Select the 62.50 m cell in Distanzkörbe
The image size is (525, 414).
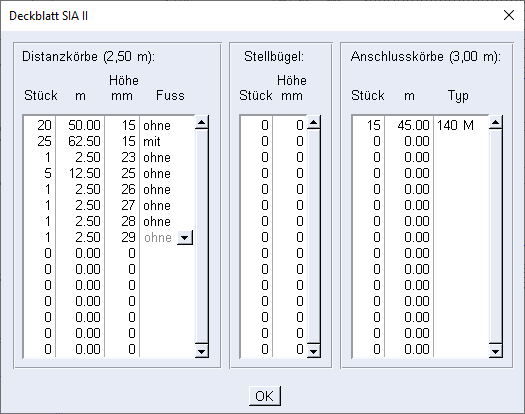point(80,141)
